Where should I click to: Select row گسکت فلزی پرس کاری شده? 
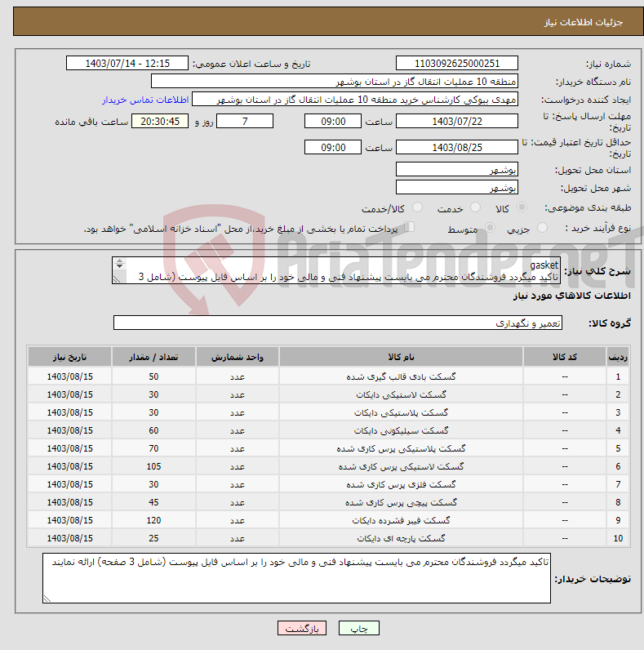pyautogui.click(x=328, y=484)
